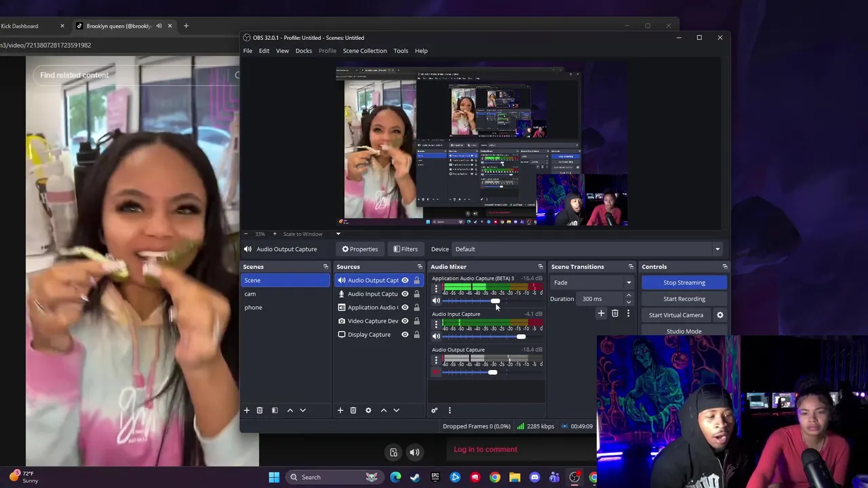Image resolution: width=868 pixels, height=488 pixels.
Task: Add a new source with the plus icon
Action: pyautogui.click(x=340, y=410)
